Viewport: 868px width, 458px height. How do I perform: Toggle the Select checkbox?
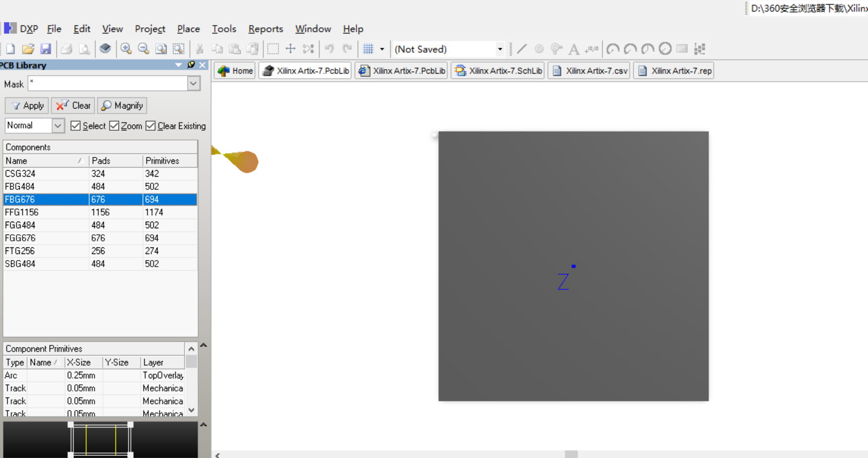pos(76,126)
